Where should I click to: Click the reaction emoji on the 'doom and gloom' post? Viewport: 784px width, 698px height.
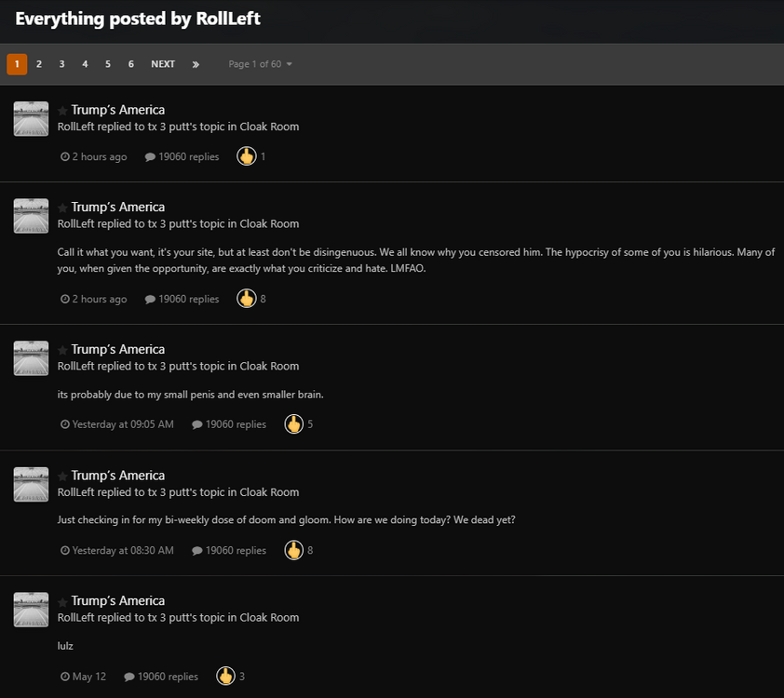(293, 550)
